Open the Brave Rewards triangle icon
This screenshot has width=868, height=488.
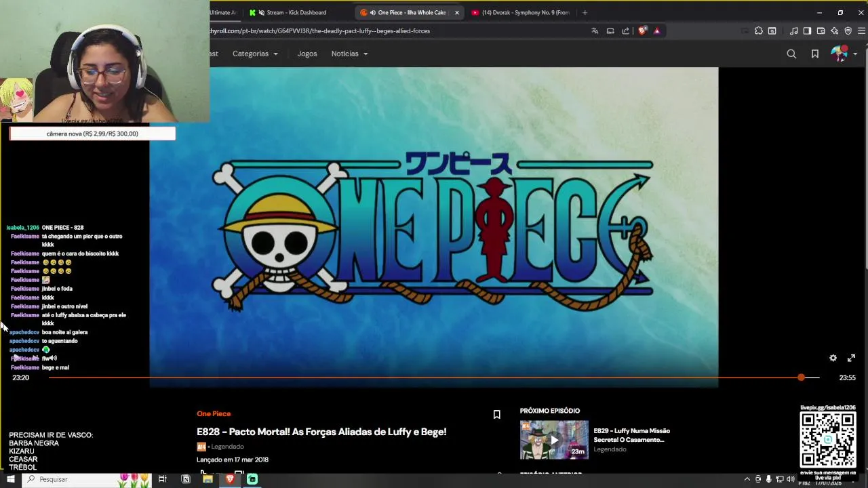point(657,30)
